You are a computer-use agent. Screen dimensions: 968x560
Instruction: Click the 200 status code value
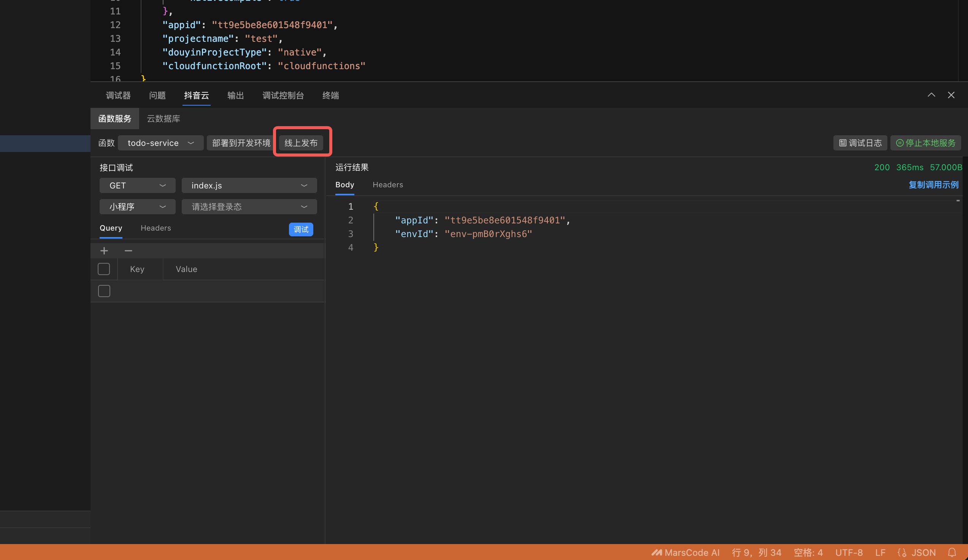(882, 167)
